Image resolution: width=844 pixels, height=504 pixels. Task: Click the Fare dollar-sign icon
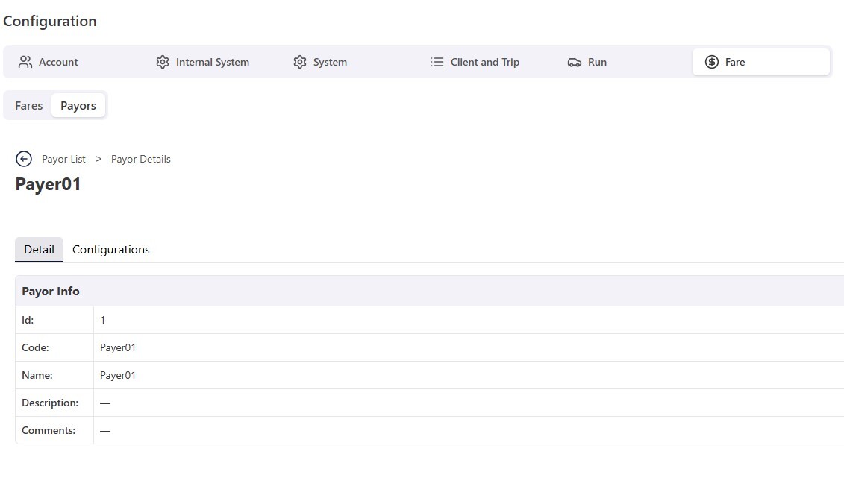[x=712, y=62]
